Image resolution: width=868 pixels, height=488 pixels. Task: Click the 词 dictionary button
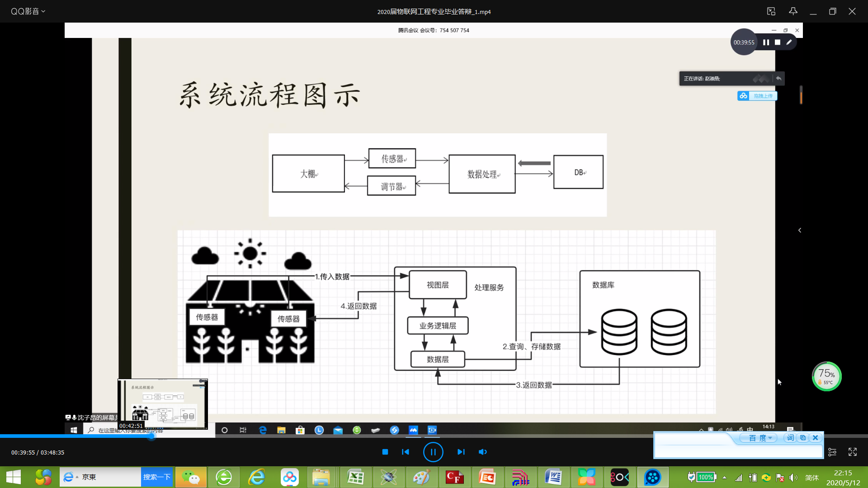(790, 438)
